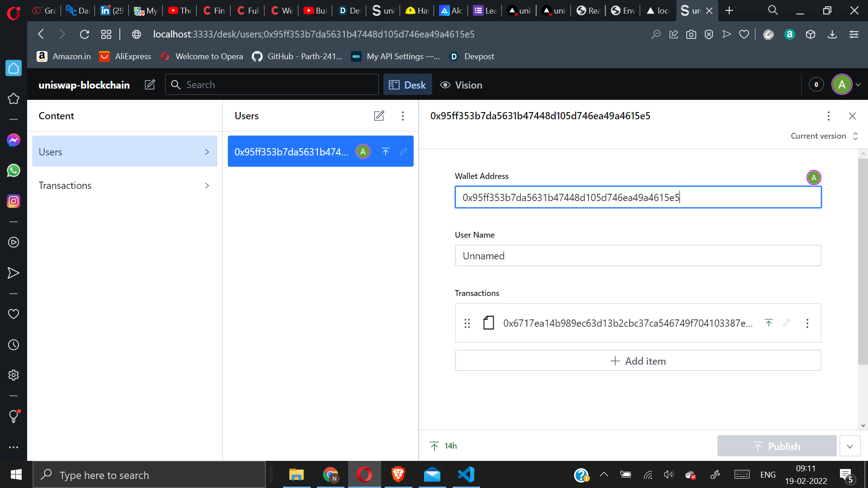
Task: Click Add item under Transactions
Action: tap(637, 361)
